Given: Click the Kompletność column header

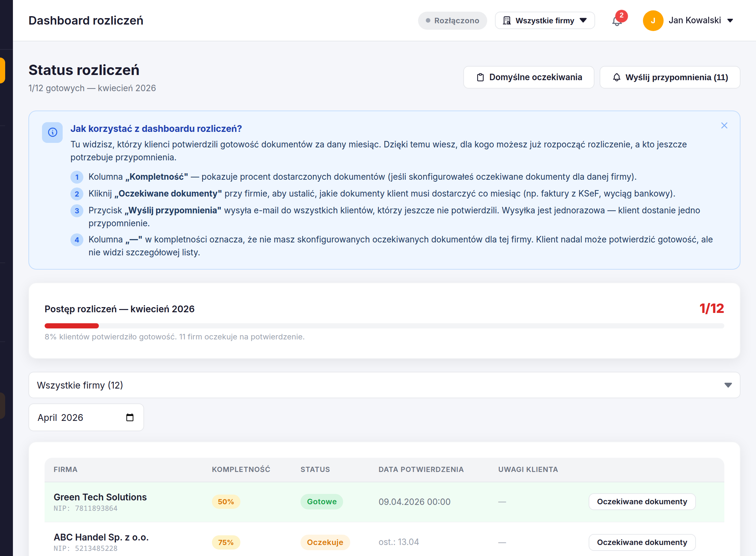Looking at the screenshot, I should [241, 469].
